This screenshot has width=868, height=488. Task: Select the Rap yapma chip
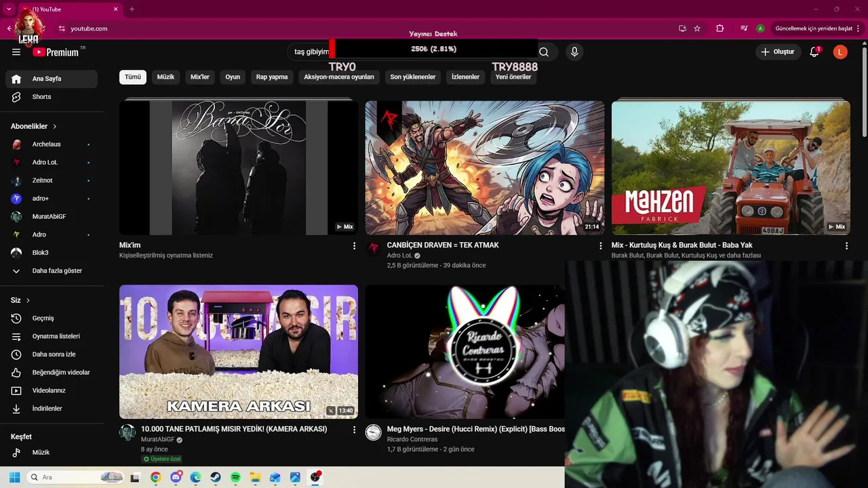[272, 77]
